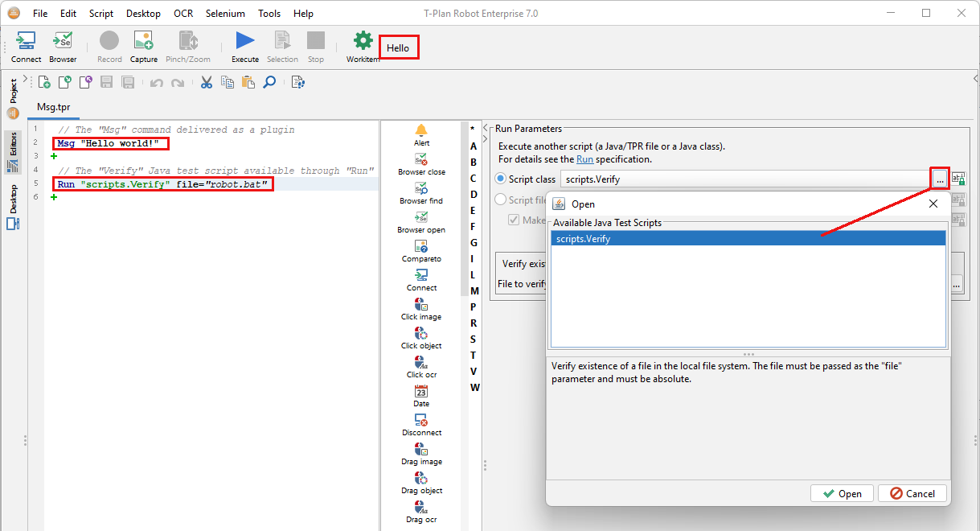Open the Workitem gear icon
This screenshot has height=531, width=980.
(363, 43)
